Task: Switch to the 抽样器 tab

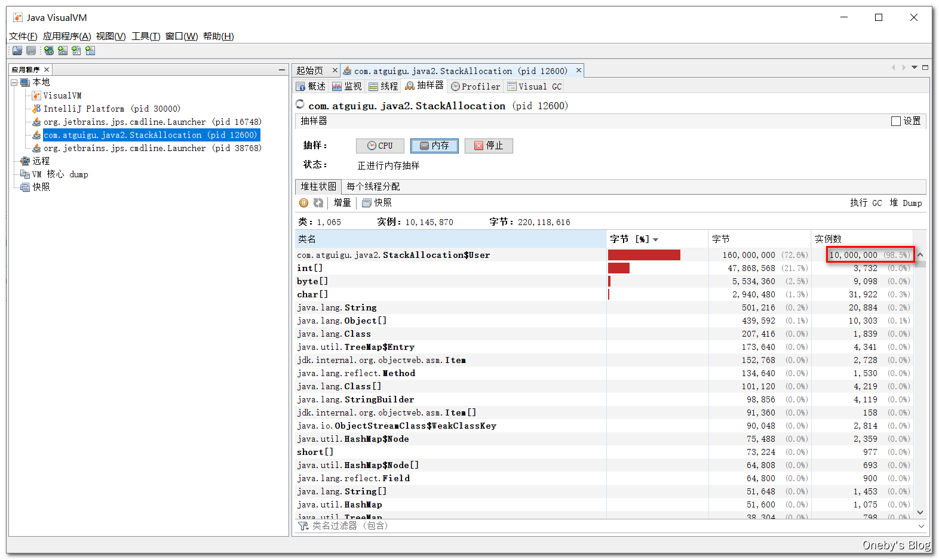Action: (x=425, y=86)
